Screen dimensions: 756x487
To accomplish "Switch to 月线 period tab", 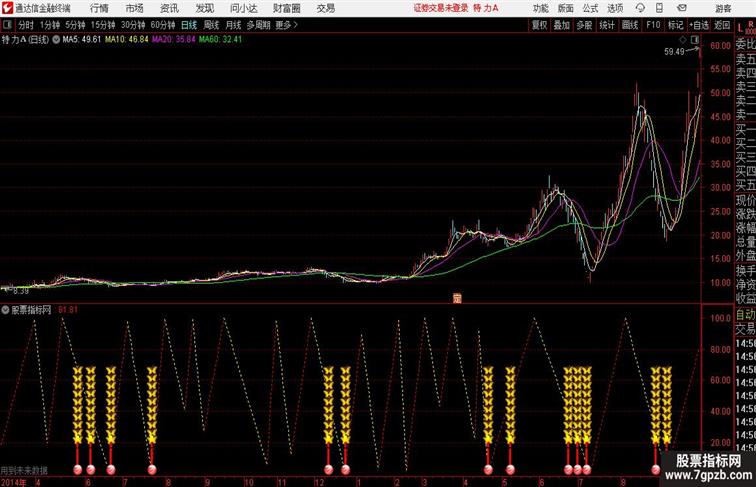I will point(233,25).
